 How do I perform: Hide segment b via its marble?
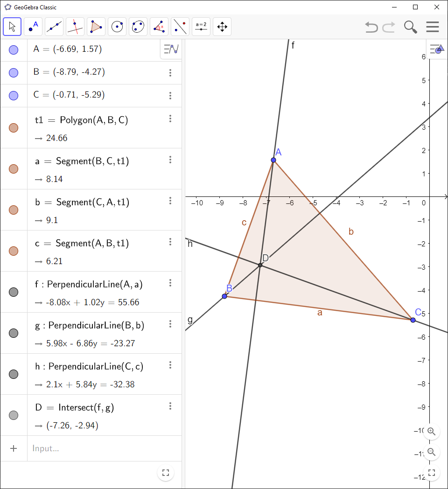tap(14, 210)
